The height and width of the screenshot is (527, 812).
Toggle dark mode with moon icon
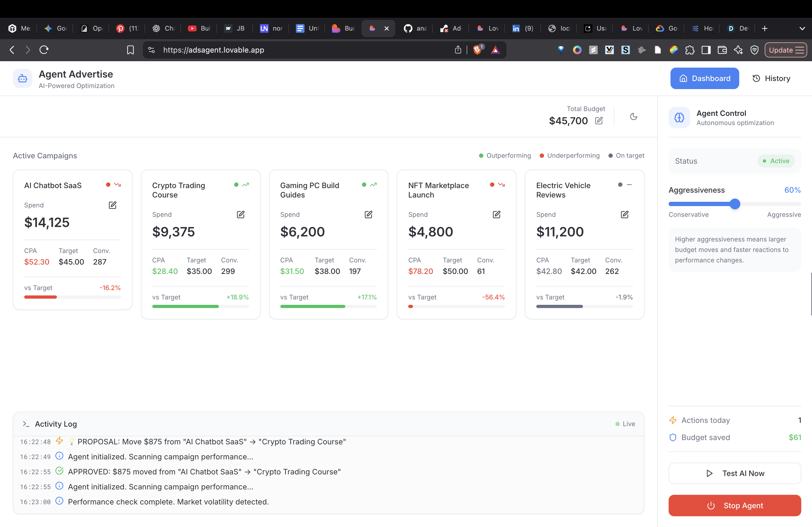click(x=633, y=116)
